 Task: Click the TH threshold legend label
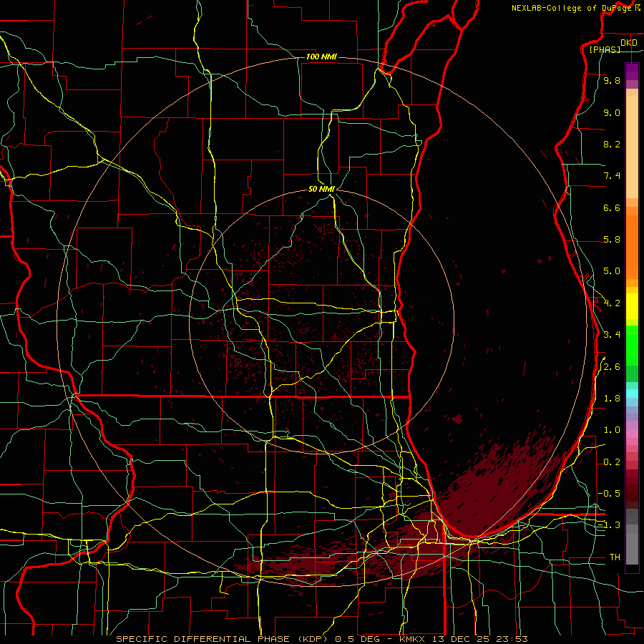[x=615, y=557]
